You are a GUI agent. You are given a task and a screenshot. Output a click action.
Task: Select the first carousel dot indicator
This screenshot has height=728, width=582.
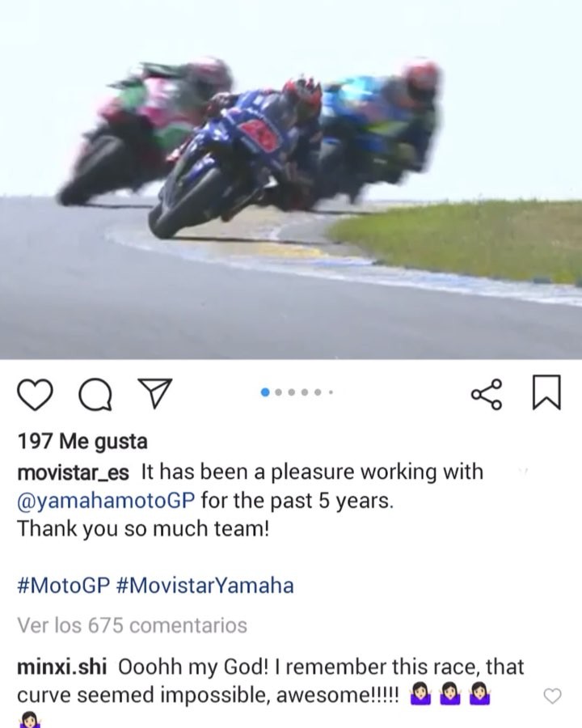pos(265,392)
